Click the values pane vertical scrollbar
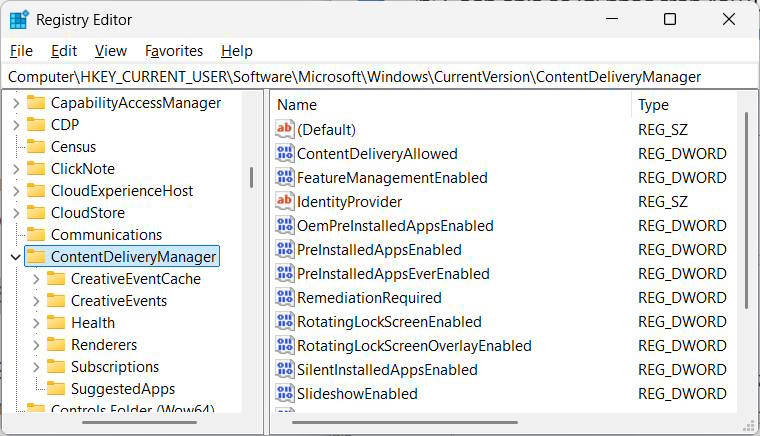 pos(746,210)
